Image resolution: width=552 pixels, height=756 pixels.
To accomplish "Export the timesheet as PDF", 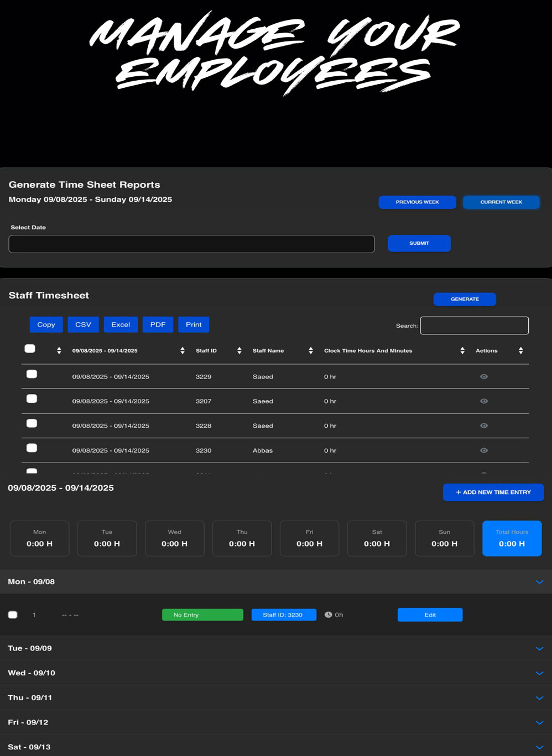I will [158, 324].
